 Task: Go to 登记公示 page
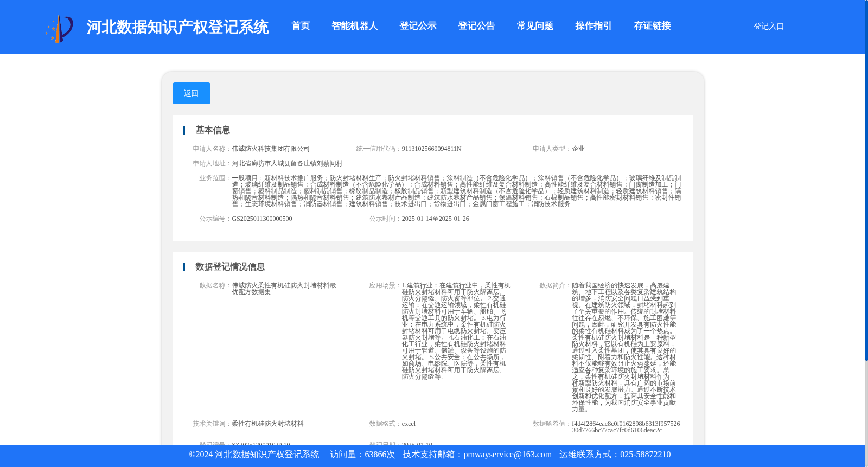pyautogui.click(x=418, y=26)
